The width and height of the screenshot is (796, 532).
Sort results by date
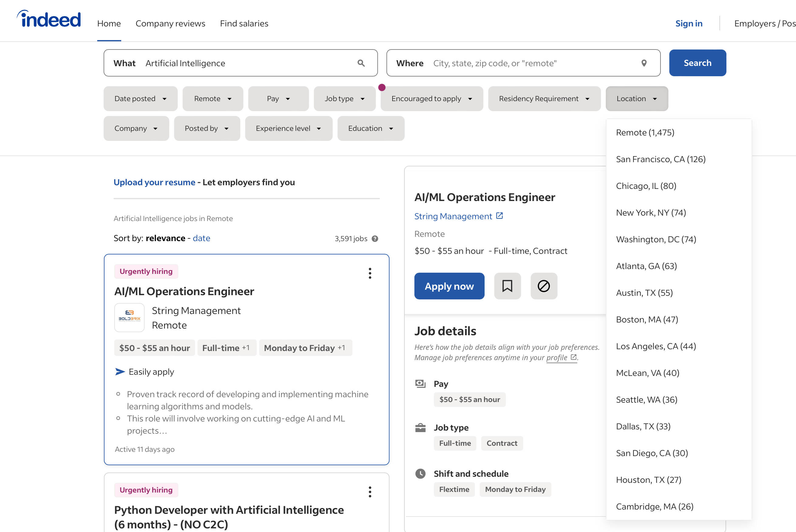coord(201,238)
